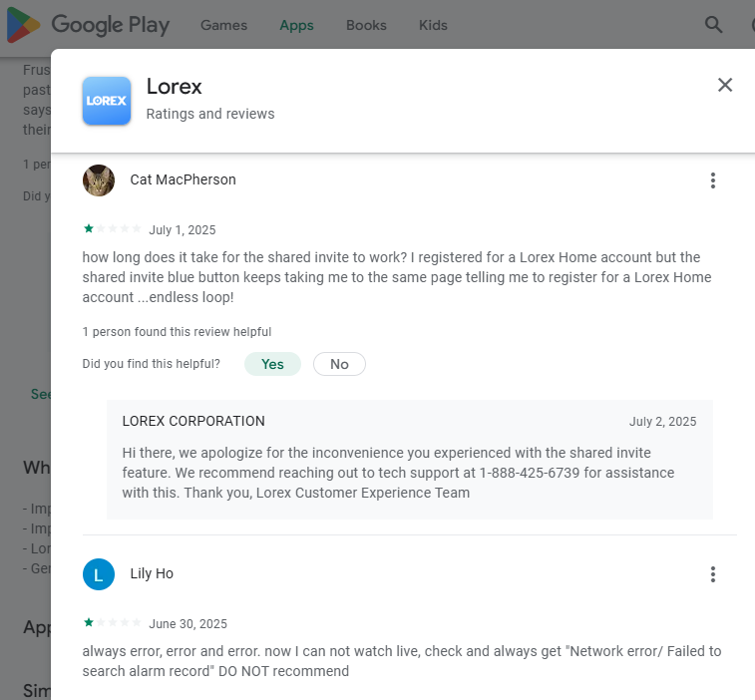Click the June 30, 2025 review date
The width and height of the screenshot is (755, 700).
[188, 624]
